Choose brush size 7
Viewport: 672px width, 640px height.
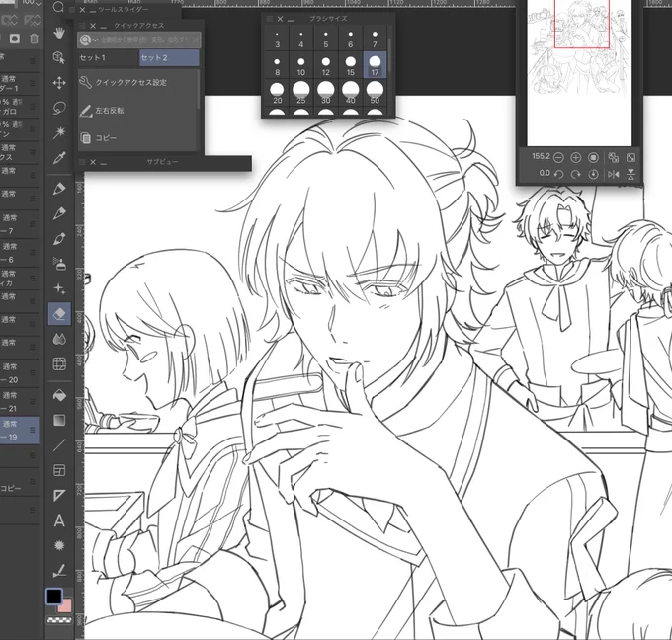coord(375,39)
